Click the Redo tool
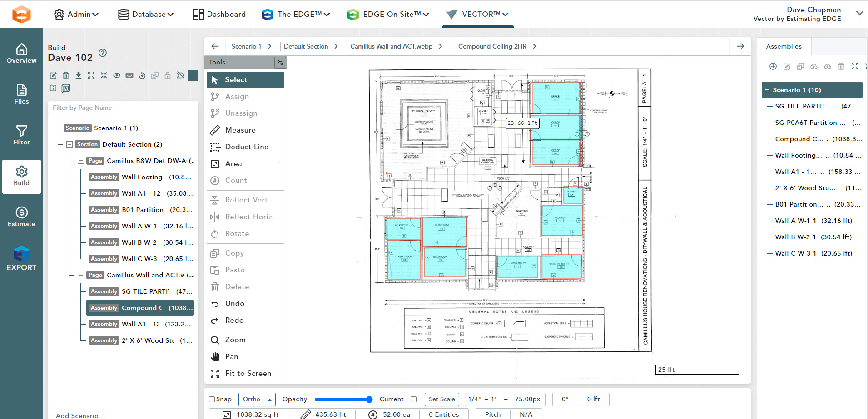Screen dimensions: 868x419 [245, 320]
